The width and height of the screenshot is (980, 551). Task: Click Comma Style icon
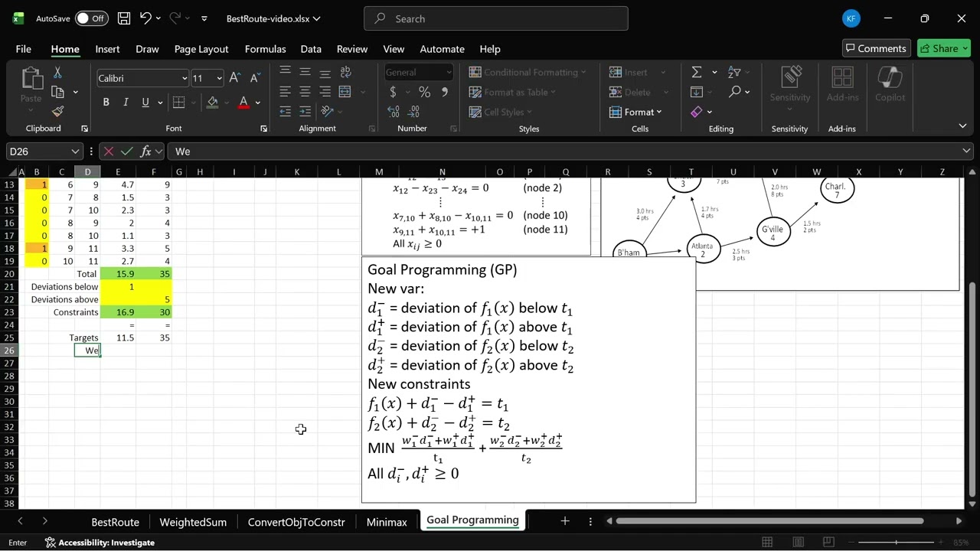(x=445, y=92)
